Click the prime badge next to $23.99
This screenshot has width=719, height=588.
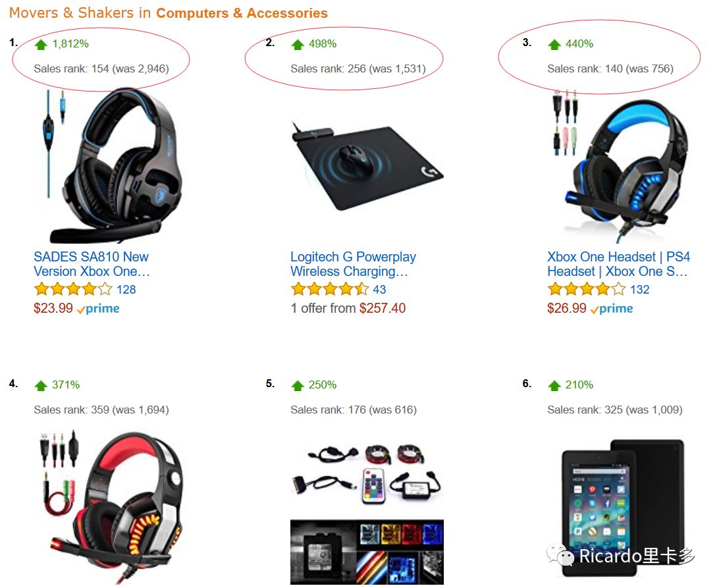pos(99,309)
